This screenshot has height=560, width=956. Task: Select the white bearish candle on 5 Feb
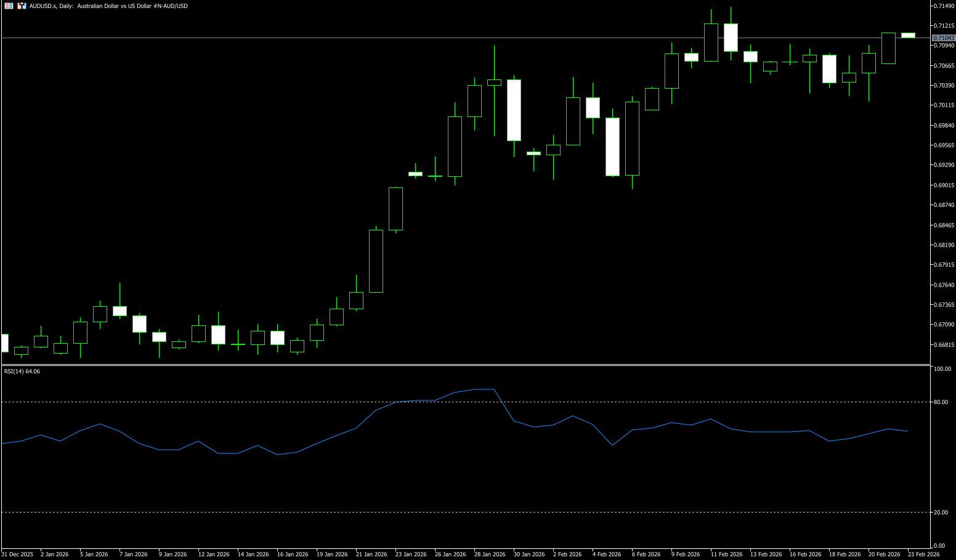pyautogui.click(x=612, y=147)
